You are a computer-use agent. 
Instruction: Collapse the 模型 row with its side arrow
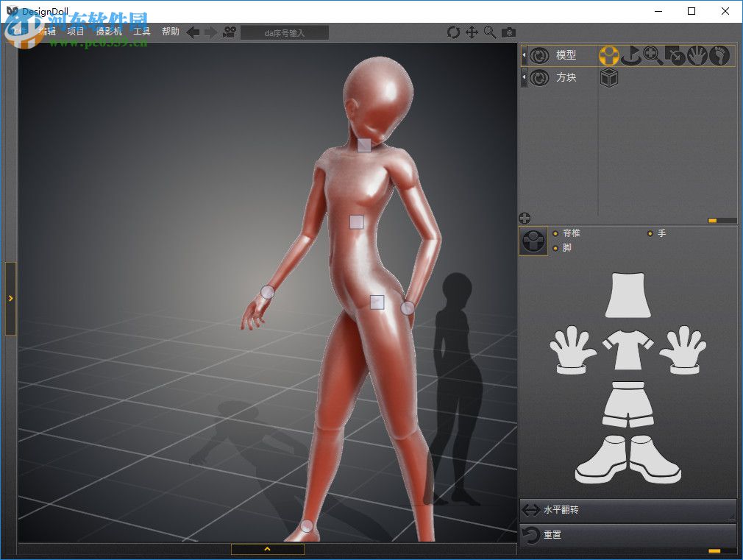pos(524,56)
